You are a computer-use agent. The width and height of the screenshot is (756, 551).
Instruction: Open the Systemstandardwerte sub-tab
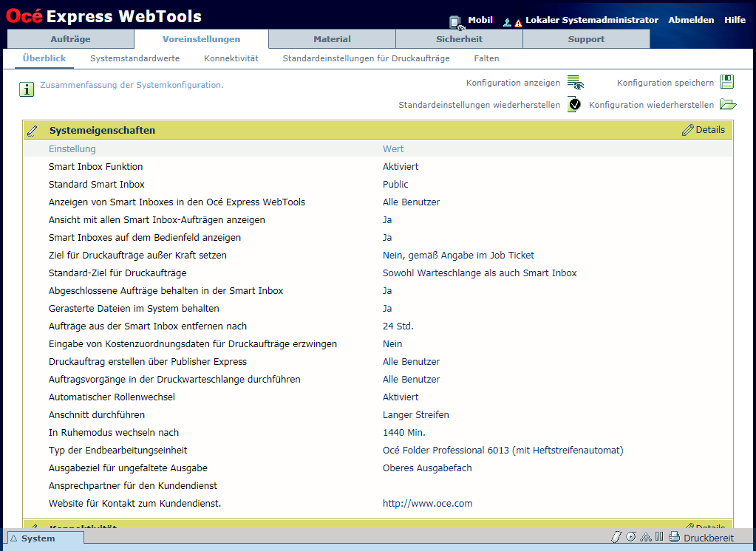[x=135, y=58]
